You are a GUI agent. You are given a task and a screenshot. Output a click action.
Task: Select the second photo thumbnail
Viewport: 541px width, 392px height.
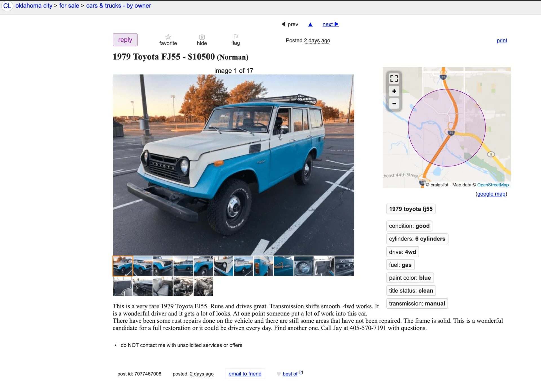(143, 266)
